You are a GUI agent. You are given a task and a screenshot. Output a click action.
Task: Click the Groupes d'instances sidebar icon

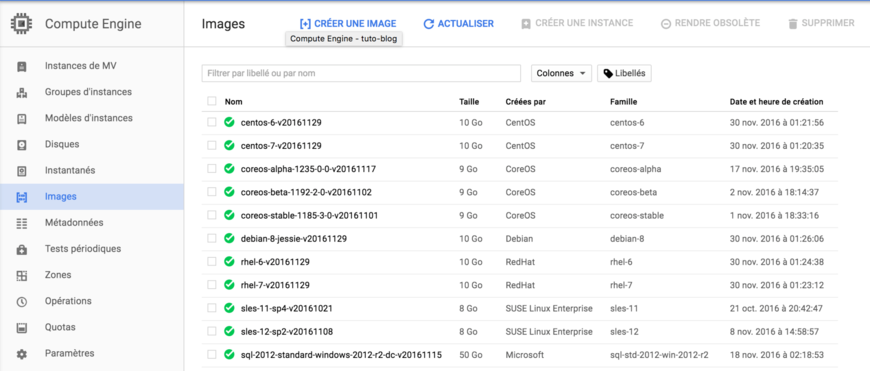[22, 93]
